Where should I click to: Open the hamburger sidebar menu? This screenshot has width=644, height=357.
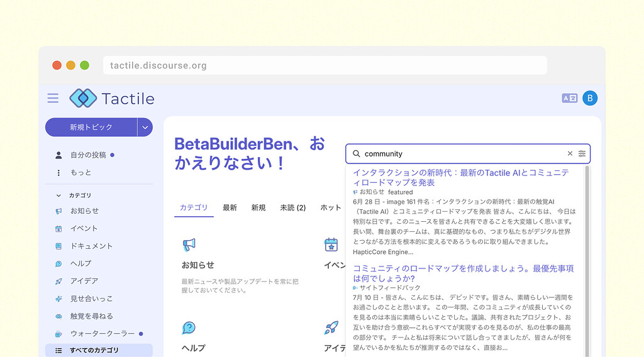53,98
